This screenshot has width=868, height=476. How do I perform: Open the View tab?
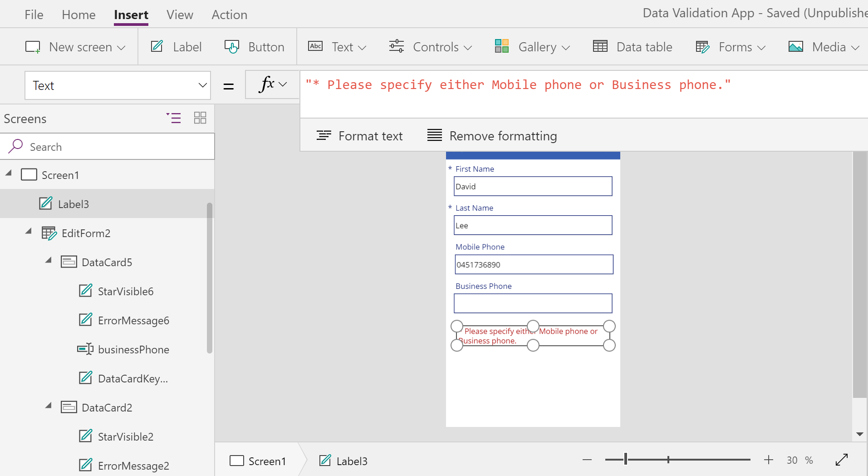(x=180, y=15)
